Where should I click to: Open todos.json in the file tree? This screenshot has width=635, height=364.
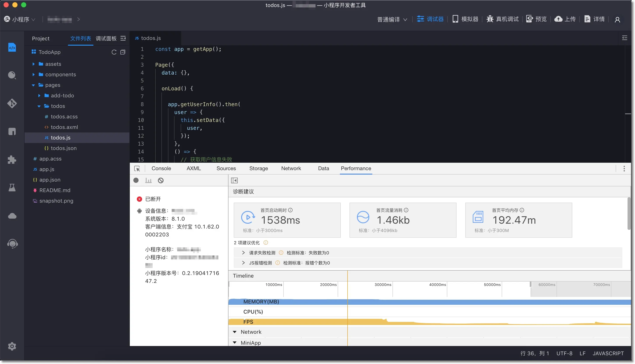pos(64,148)
